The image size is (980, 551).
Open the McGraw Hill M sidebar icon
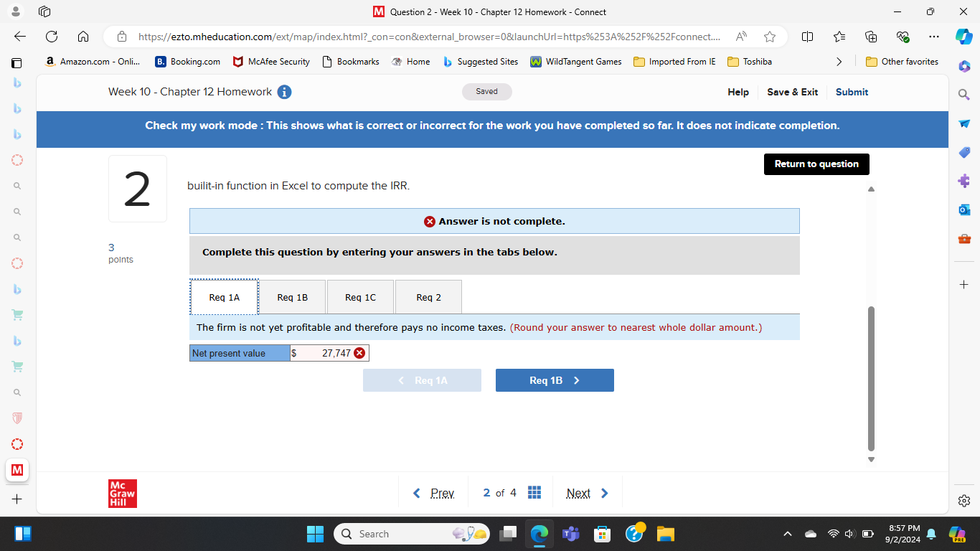(17, 471)
